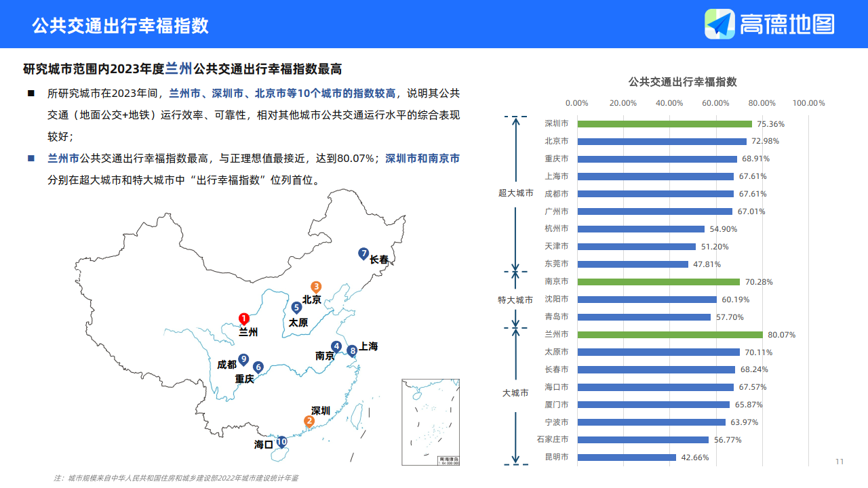The height and width of the screenshot is (488, 868).
Task: Click the value label 80.07%
Action: click(781, 335)
